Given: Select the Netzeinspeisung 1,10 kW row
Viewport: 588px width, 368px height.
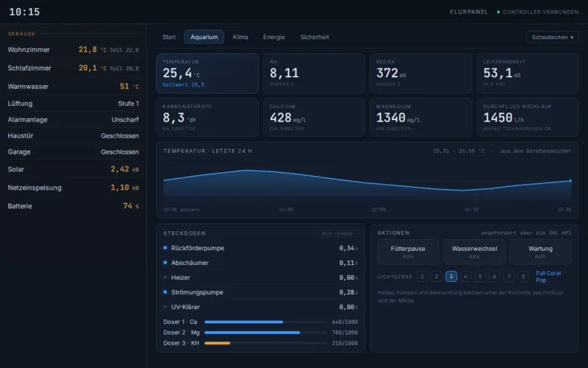Looking at the screenshot, I should 73,188.
